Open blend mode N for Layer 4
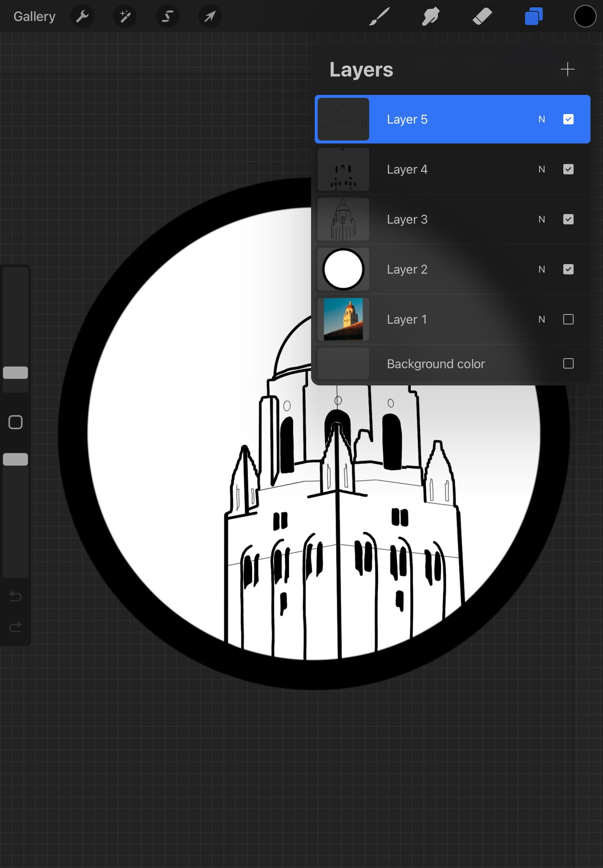The image size is (603, 868). (x=542, y=169)
